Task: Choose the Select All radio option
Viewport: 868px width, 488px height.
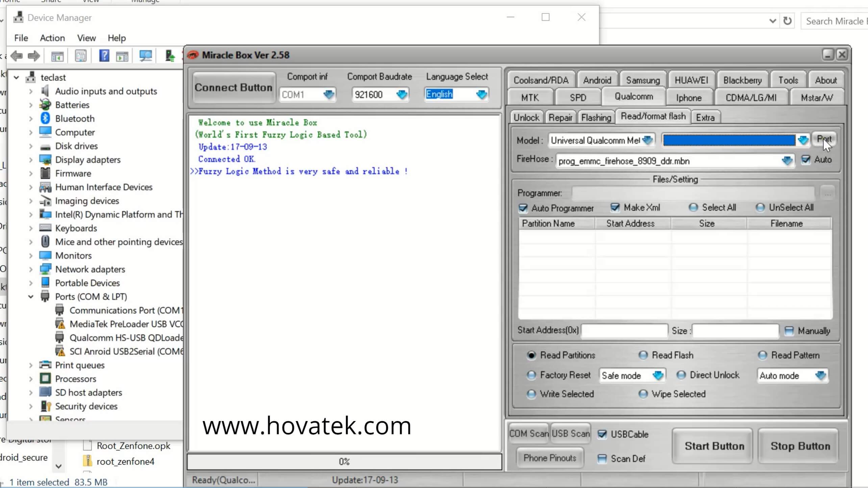Action: point(693,207)
